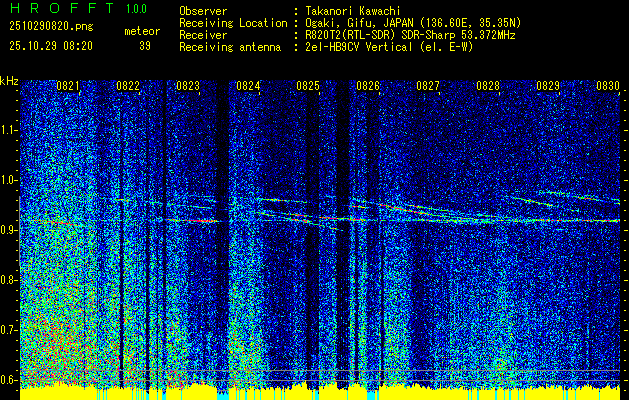This screenshot has height=400, width=629.
Task: Click the Receiver label
Action: [x=203, y=35]
